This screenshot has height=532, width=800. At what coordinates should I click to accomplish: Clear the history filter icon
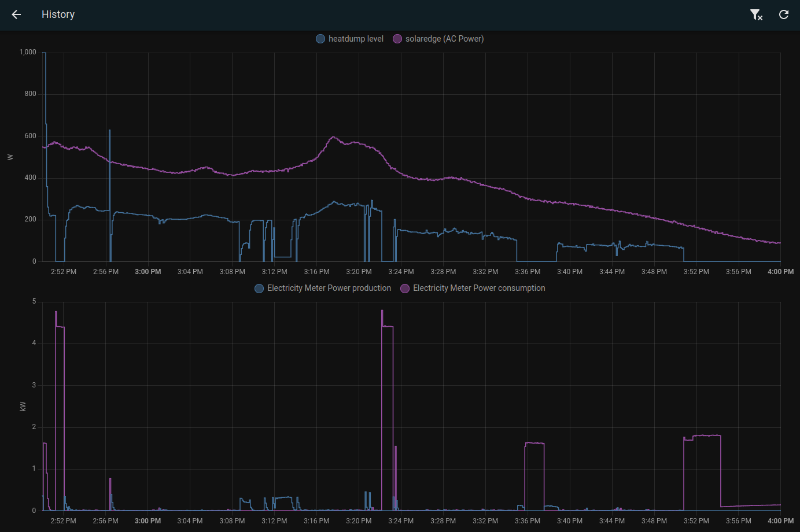756,14
